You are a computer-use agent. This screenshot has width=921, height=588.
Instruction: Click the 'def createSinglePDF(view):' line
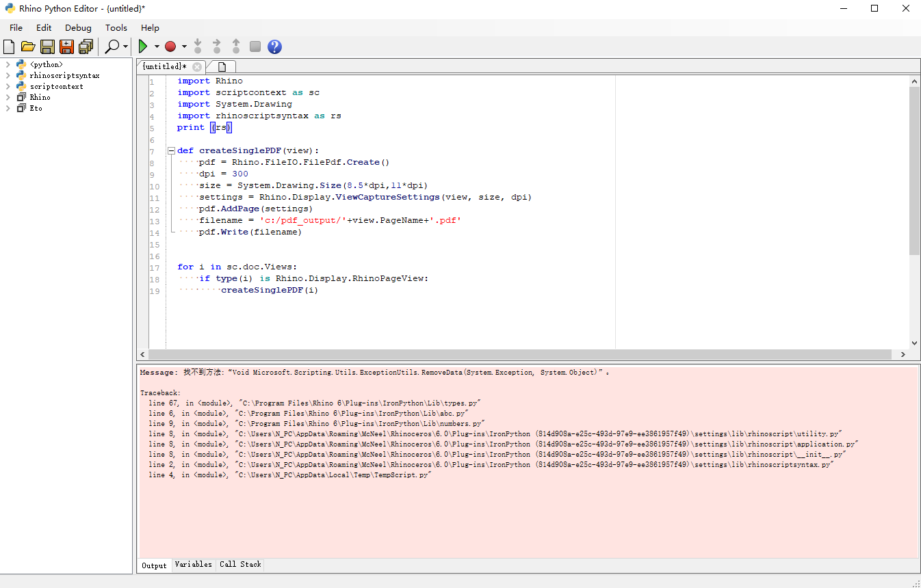(248, 150)
